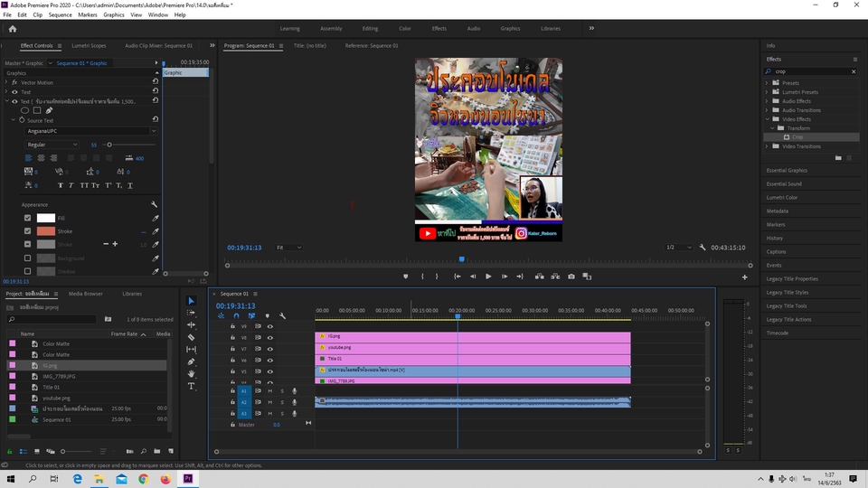Switch Project panel to icon view
Image resolution: width=868 pixels, height=488 pixels.
(x=36, y=452)
